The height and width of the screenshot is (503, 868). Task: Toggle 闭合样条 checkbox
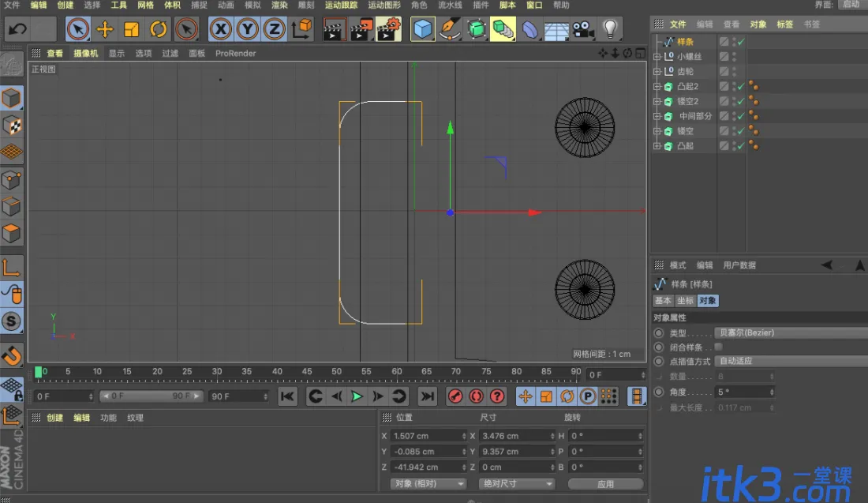(719, 347)
